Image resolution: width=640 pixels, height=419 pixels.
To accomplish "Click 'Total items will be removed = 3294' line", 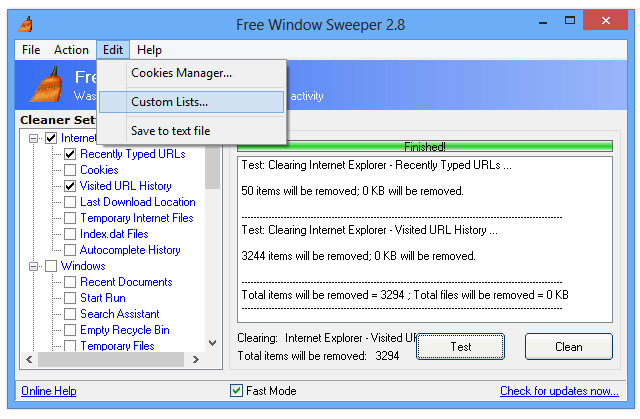I will coord(405,295).
